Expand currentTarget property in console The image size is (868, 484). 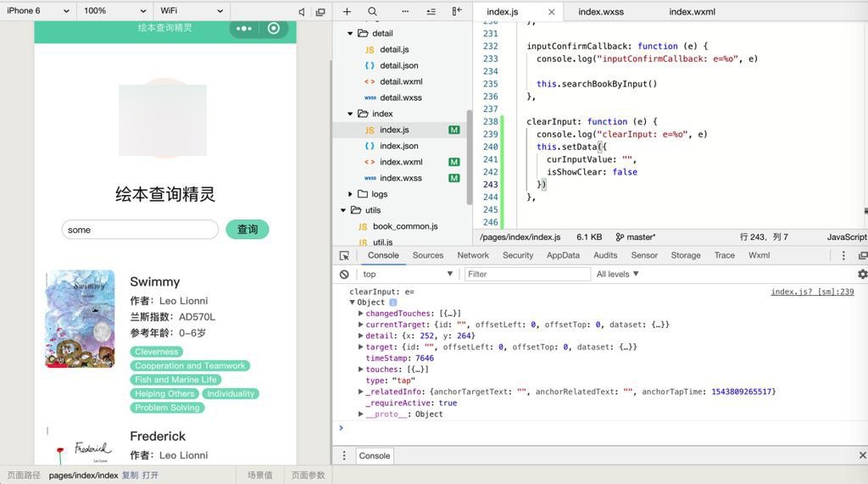pyautogui.click(x=361, y=325)
